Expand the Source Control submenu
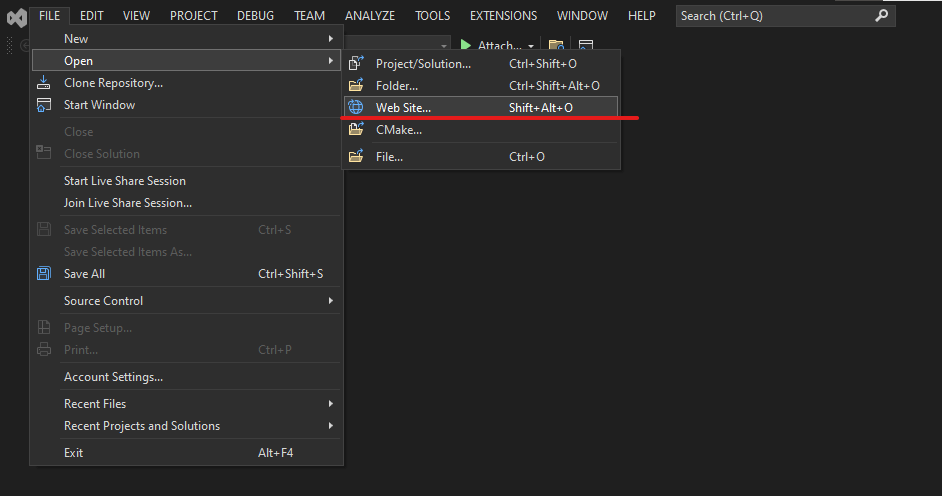Image resolution: width=942 pixels, height=496 pixels. (x=186, y=301)
